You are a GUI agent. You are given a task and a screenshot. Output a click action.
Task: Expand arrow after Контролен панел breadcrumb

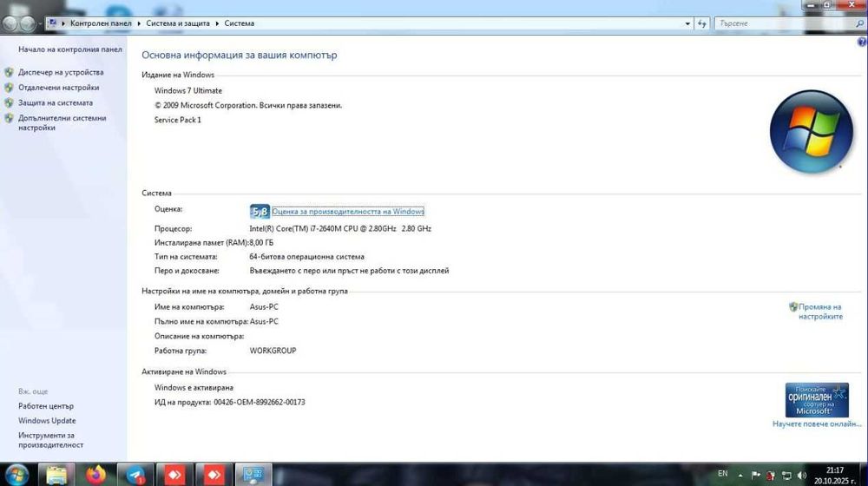[139, 23]
